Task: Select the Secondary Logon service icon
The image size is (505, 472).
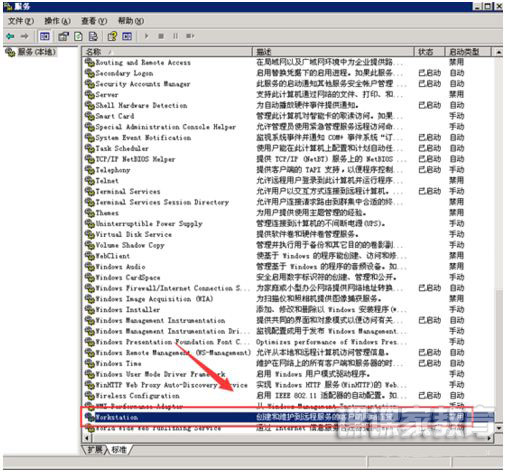Action: pyautogui.click(x=89, y=73)
